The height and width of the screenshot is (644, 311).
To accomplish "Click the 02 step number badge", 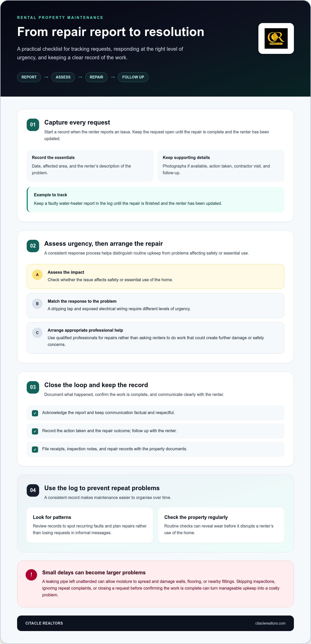I will pos(33,246).
